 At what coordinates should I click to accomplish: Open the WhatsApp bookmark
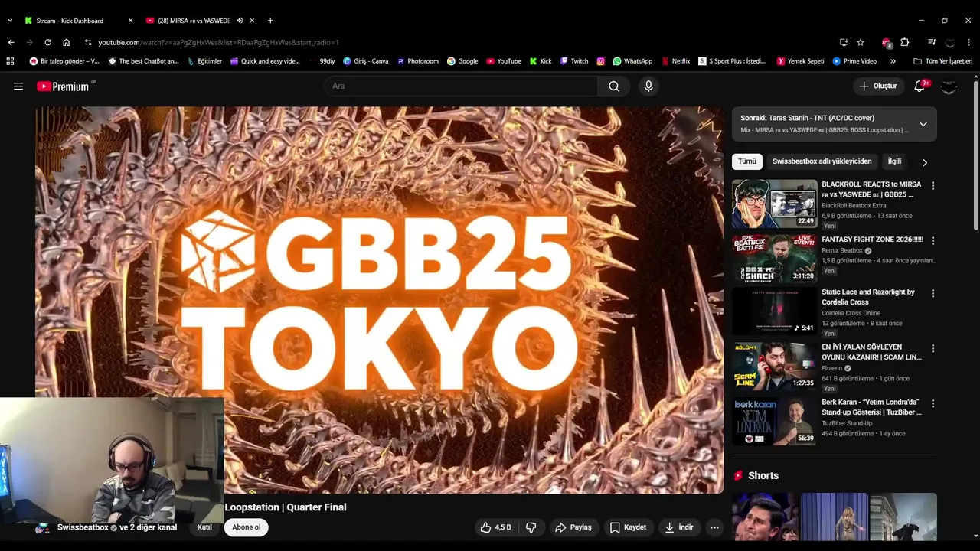[x=632, y=61]
